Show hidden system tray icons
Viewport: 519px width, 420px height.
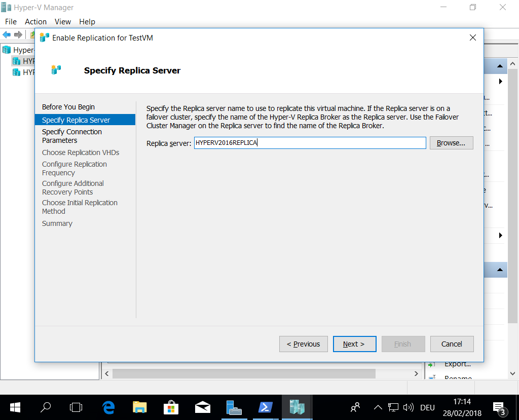[378, 407]
